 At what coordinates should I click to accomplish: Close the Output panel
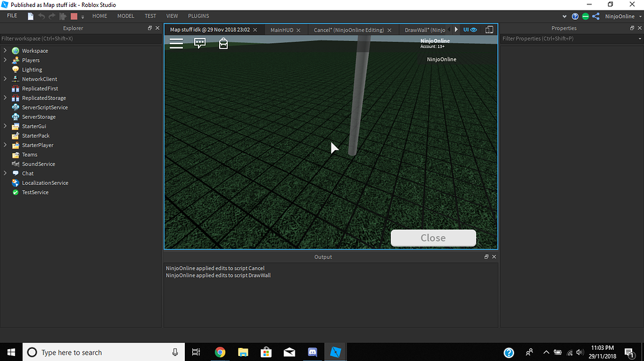coord(494,256)
